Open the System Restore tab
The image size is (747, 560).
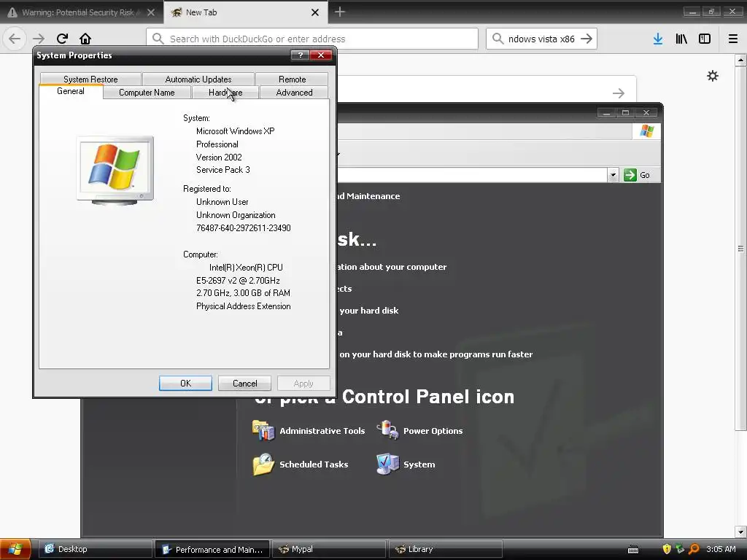(90, 79)
